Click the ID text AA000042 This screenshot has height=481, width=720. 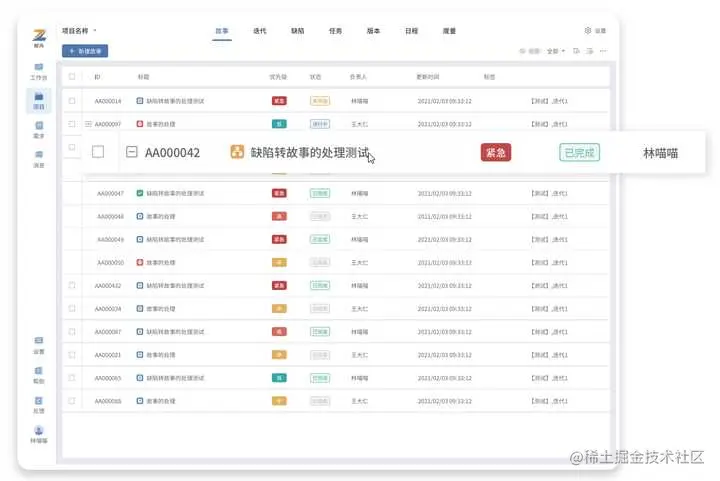click(172, 153)
